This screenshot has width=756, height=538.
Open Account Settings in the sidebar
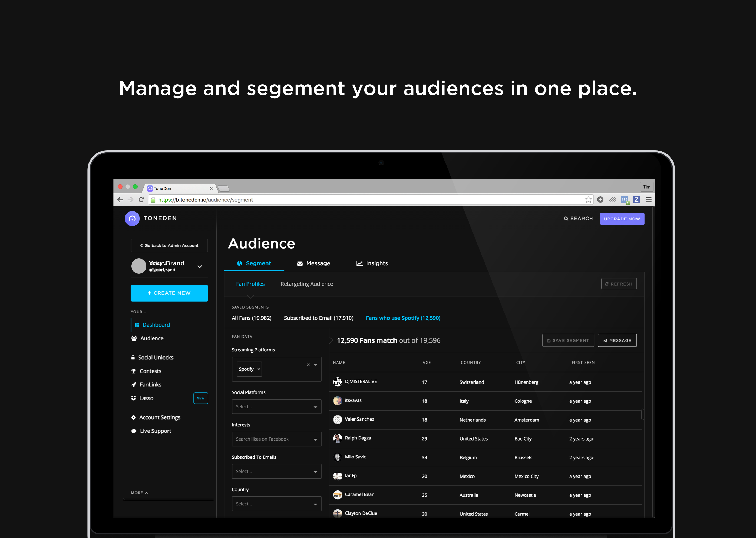tap(160, 417)
